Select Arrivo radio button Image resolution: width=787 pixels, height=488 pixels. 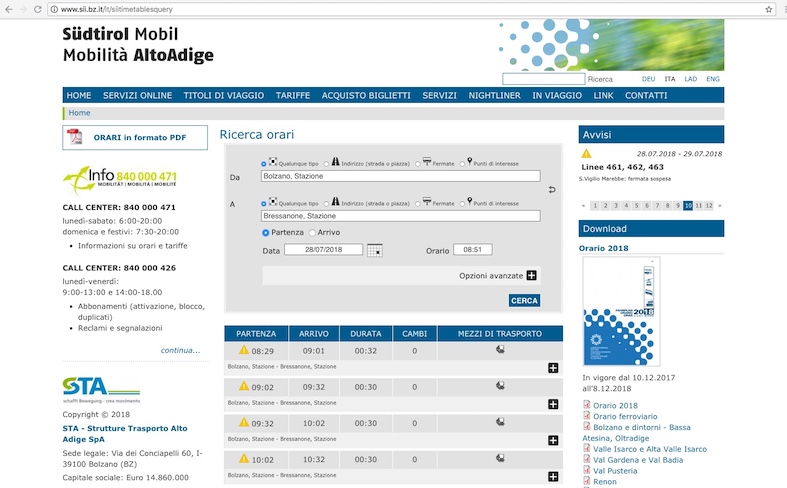[x=310, y=232]
